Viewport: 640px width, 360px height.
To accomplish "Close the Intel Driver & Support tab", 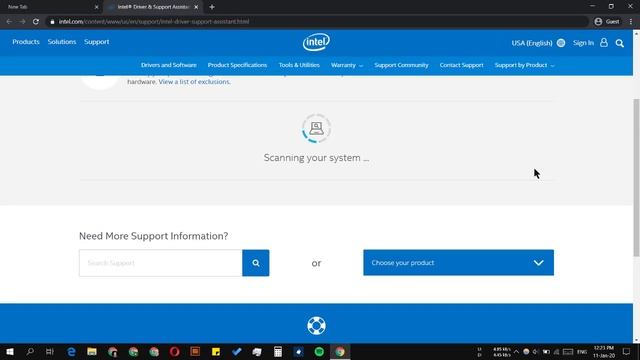I will 196,7.
